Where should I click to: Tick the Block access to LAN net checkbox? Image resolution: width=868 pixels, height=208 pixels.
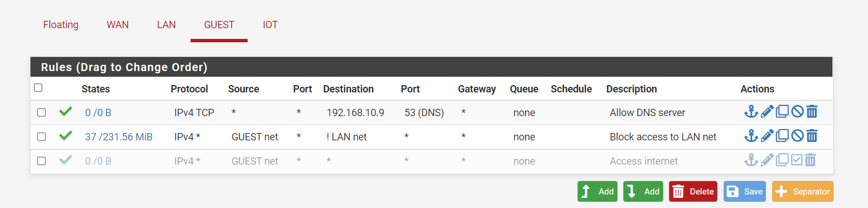[x=41, y=136]
